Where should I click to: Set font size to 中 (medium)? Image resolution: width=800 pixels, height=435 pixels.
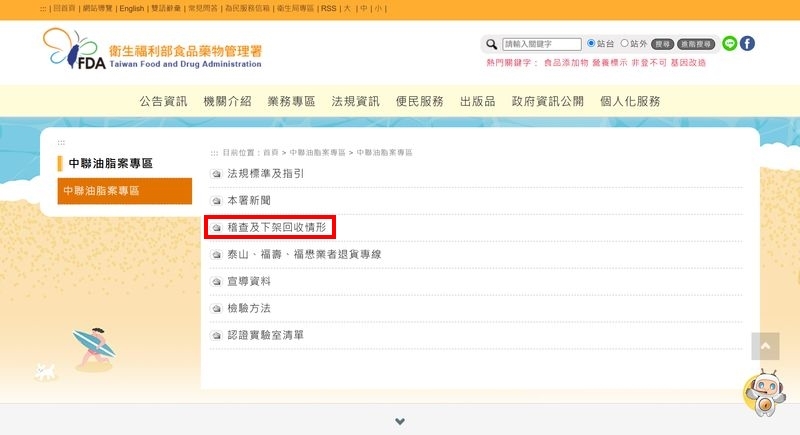pos(363,9)
